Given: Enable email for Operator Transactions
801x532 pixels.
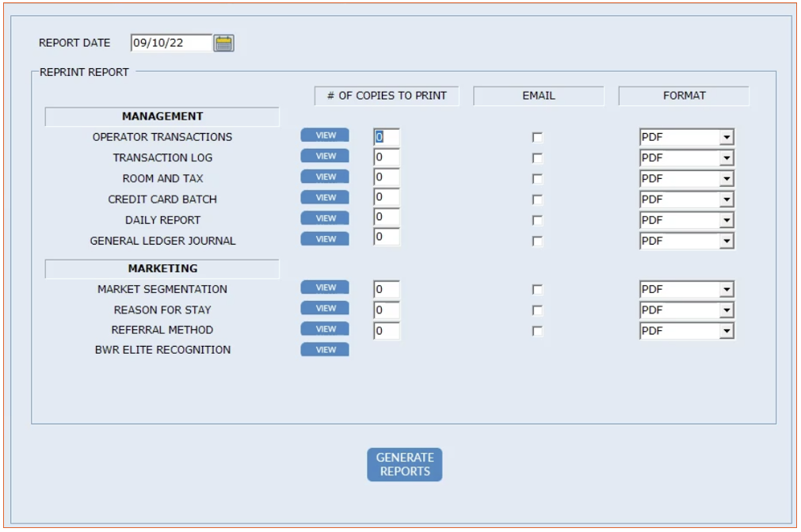Looking at the screenshot, I should [537, 138].
